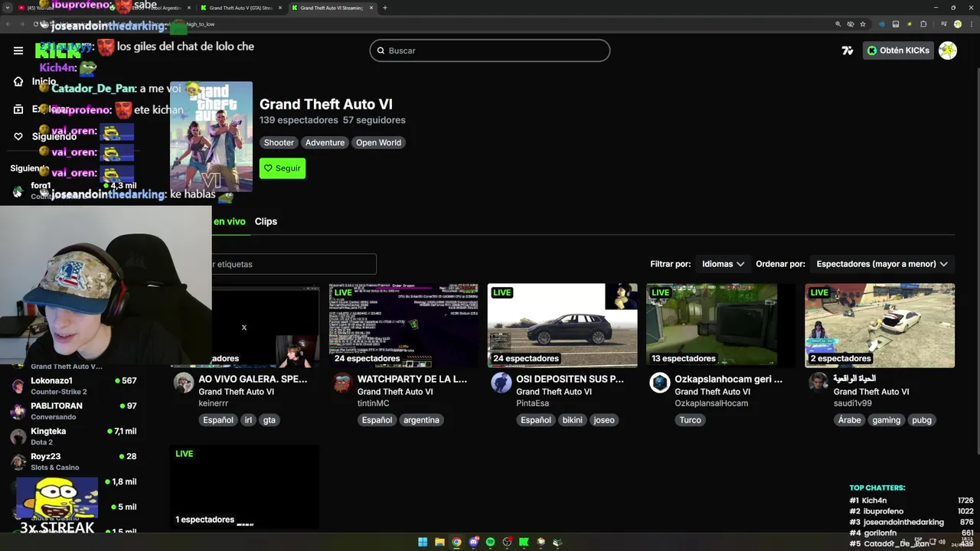This screenshot has height=551, width=980.
Task: Open Discord from the taskbar
Action: click(473, 542)
